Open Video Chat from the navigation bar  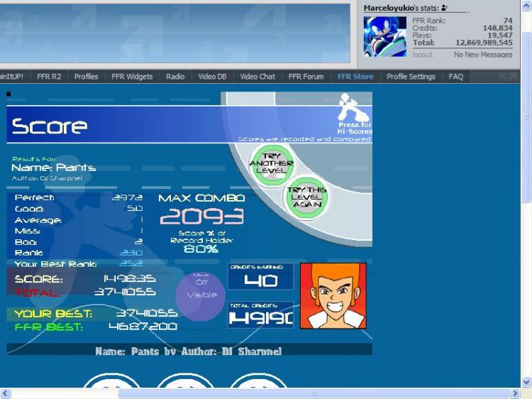pos(257,77)
